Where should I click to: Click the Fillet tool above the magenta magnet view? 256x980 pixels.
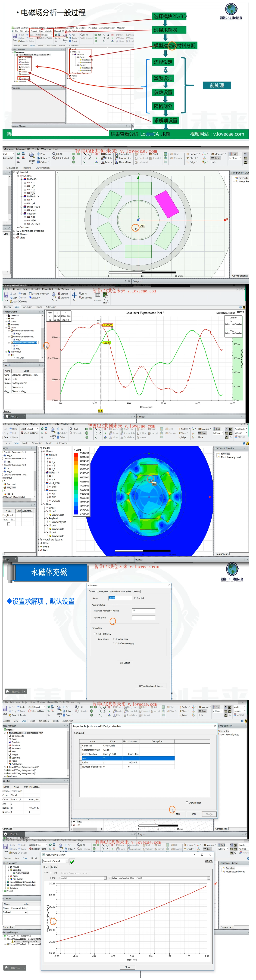[x=175, y=154]
